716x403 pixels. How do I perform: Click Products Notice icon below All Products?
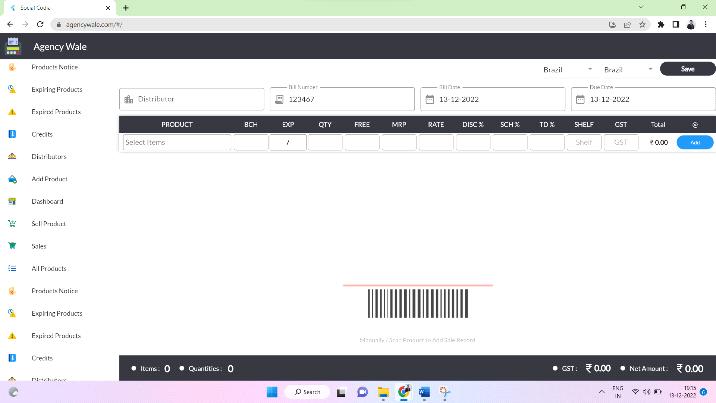pyautogui.click(x=12, y=291)
